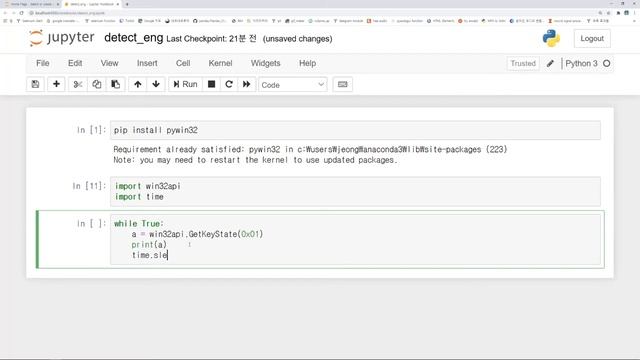Viewport: 640px width, 360px height.
Task: Click the GetKeyState(0x01) code line
Action: [x=198, y=234]
